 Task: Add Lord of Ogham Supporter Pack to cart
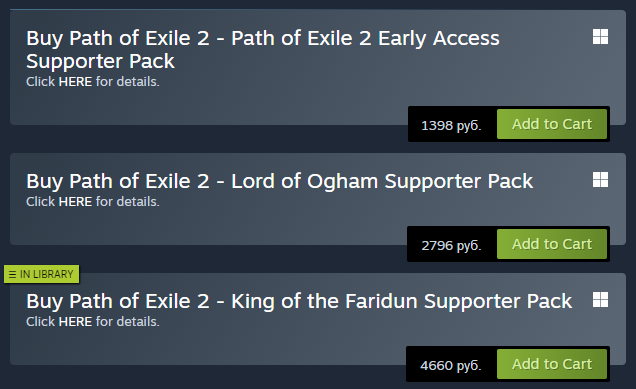(552, 244)
